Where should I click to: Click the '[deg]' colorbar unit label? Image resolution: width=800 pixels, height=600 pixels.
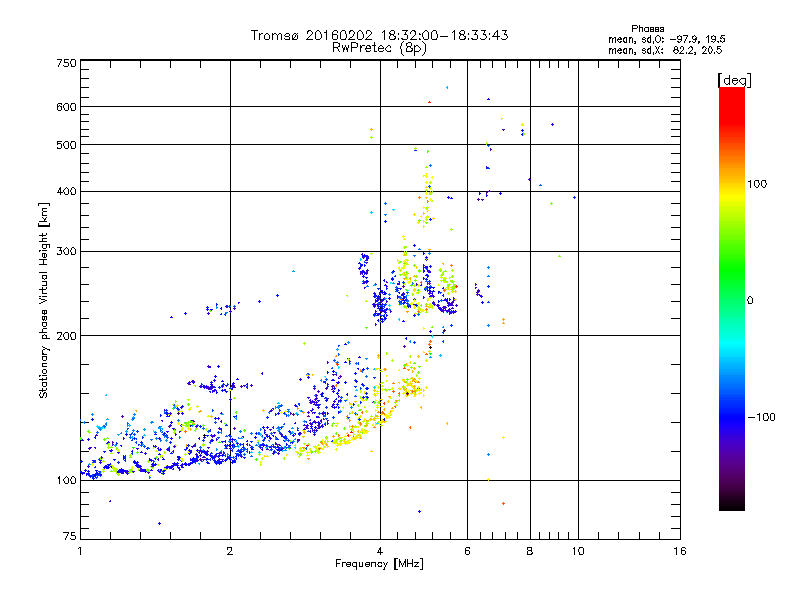click(x=734, y=80)
